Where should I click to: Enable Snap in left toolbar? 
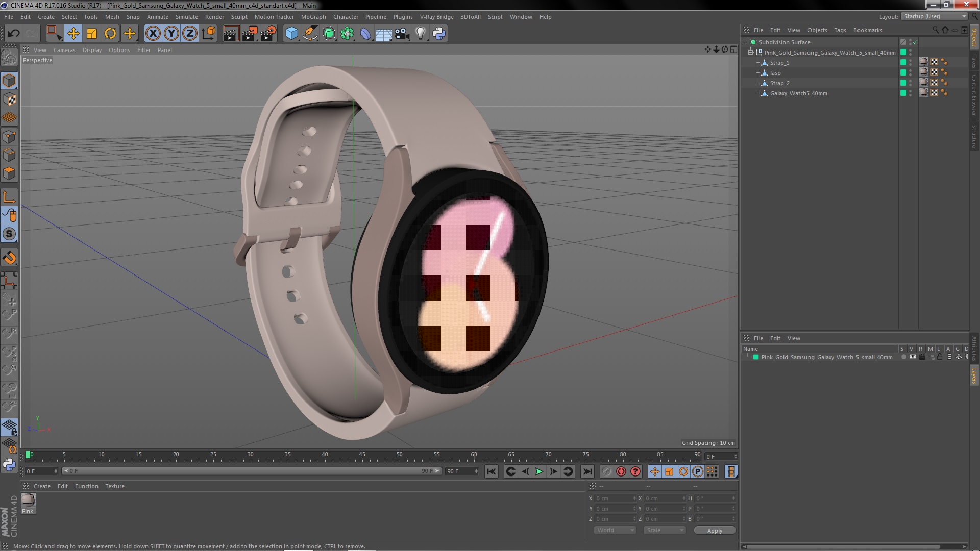(x=9, y=234)
